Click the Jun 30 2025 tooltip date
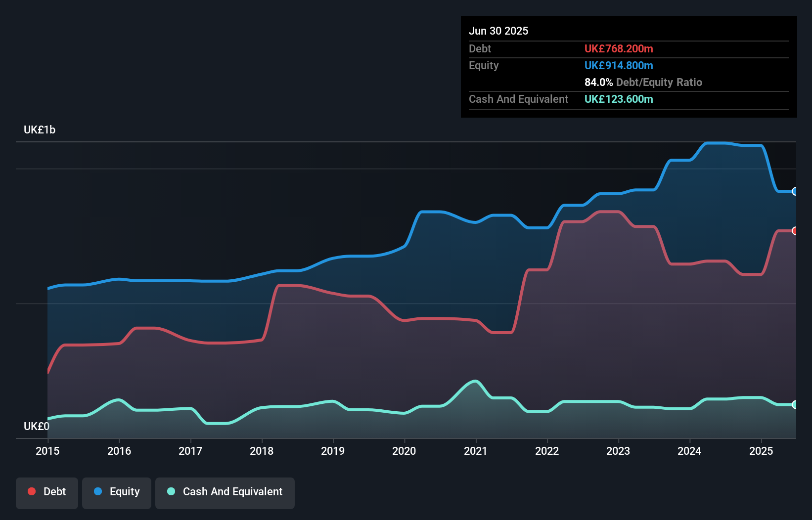812x520 pixels. [x=498, y=31]
